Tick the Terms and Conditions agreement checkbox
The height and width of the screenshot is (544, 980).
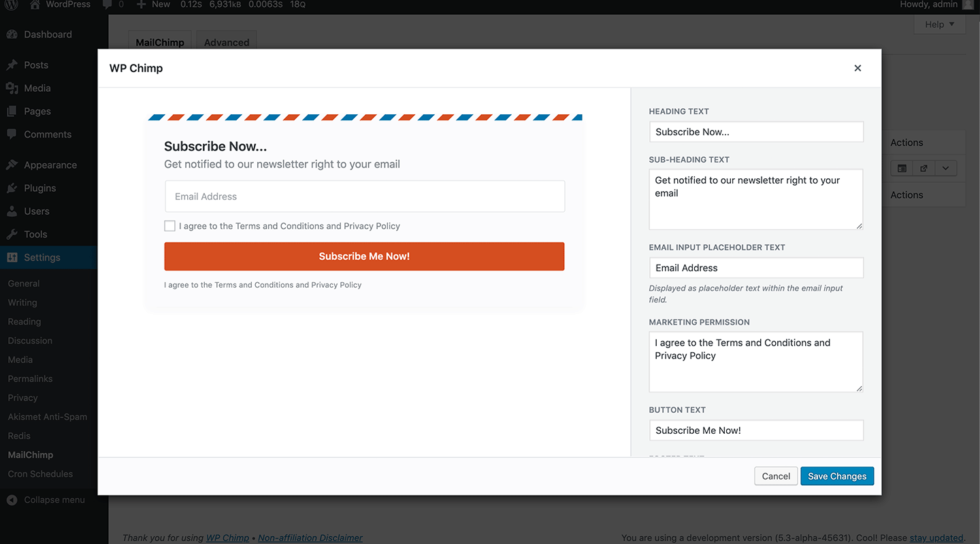[x=169, y=226]
